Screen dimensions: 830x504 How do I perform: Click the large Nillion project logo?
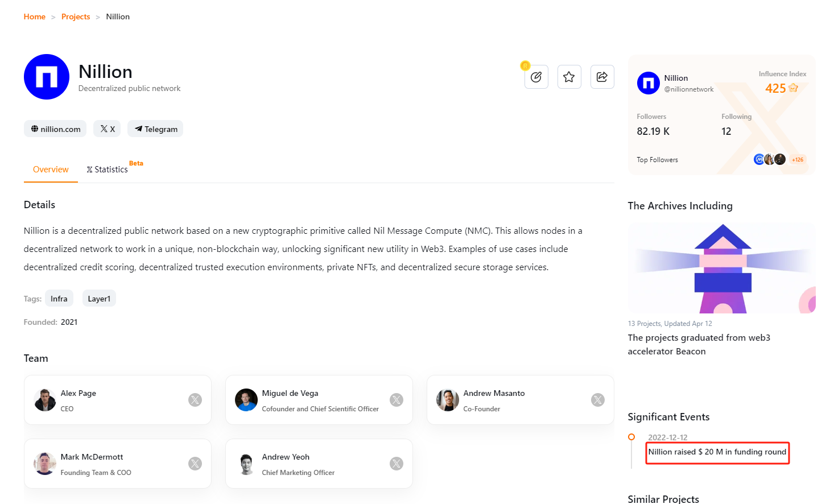pos(47,77)
